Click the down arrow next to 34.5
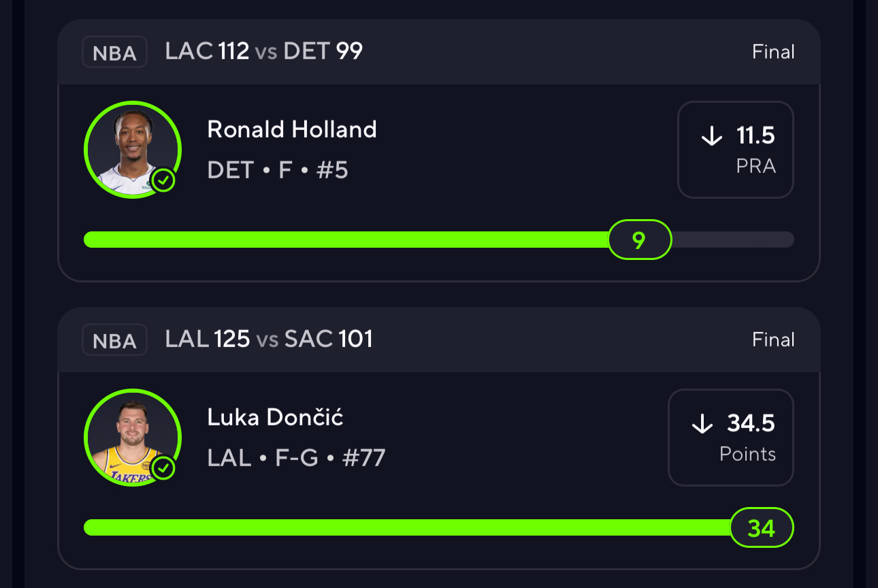The height and width of the screenshot is (588, 878). (702, 424)
